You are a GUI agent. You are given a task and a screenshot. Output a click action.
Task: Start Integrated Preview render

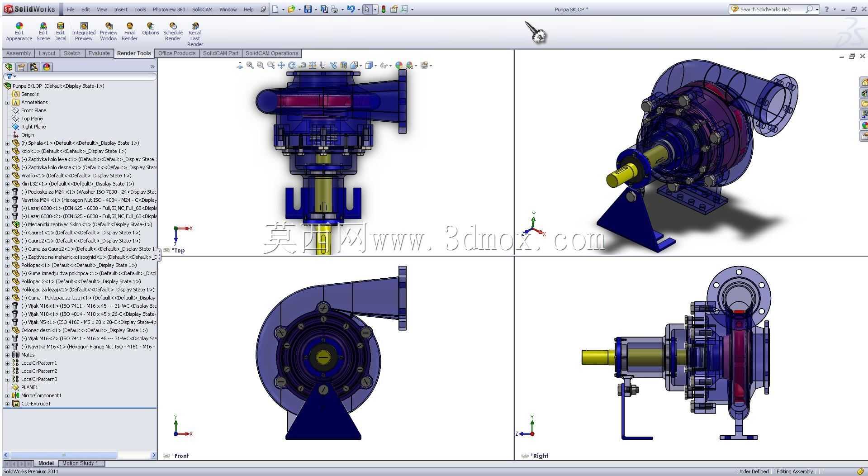click(x=84, y=32)
